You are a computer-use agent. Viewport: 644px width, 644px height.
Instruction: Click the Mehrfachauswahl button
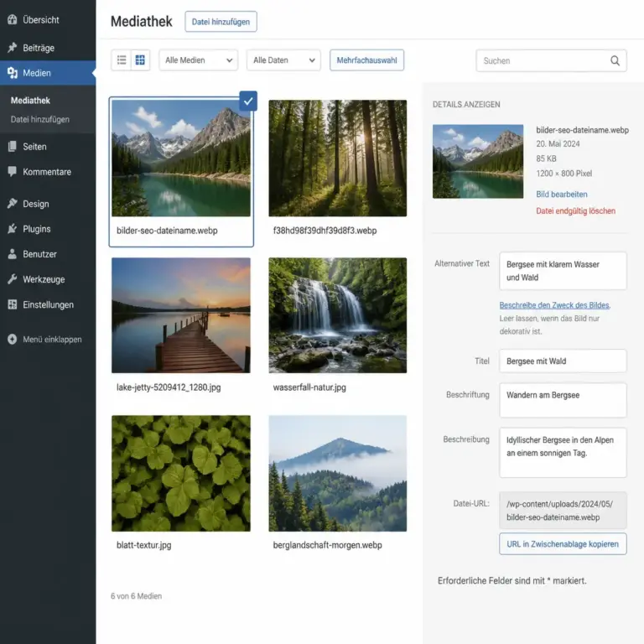[x=366, y=60]
